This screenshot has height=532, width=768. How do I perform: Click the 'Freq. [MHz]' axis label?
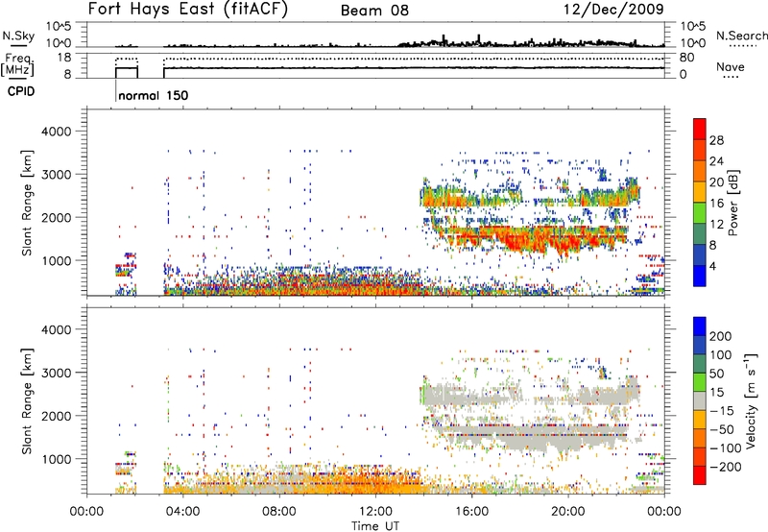click(18, 65)
